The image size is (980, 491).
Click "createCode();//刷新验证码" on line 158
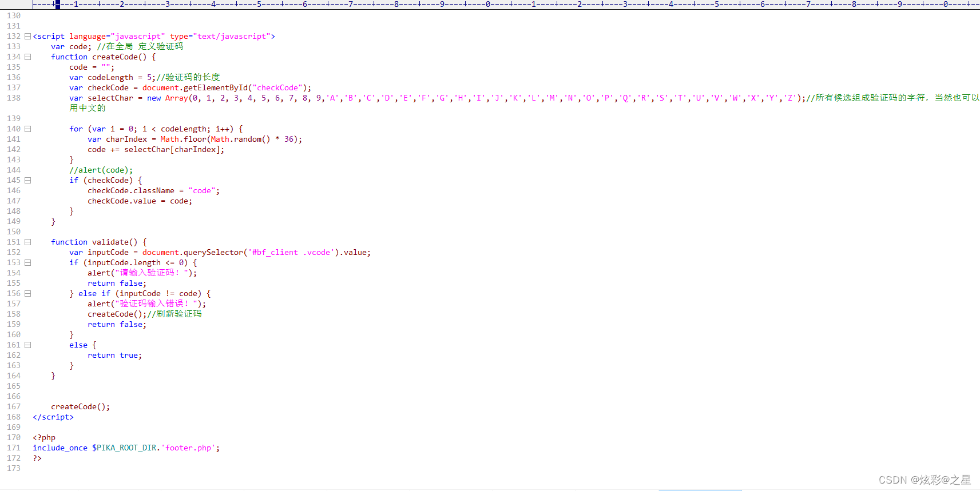click(x=144, y=314)
